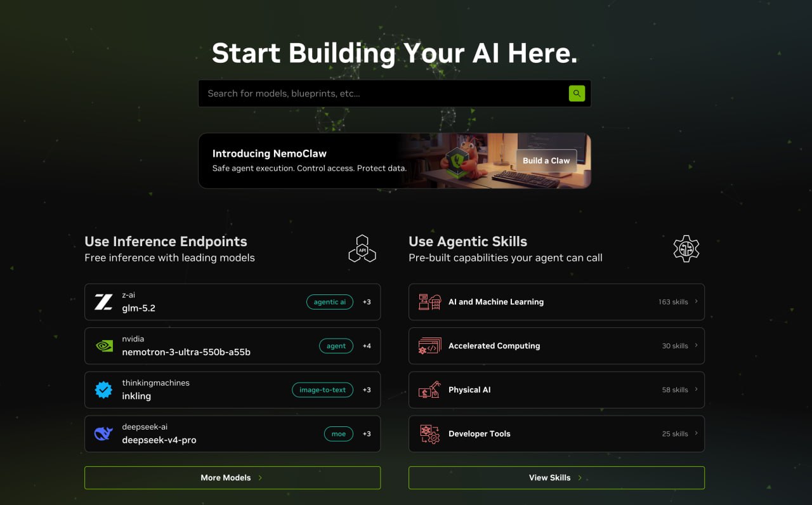Click the Accelerated Computing icon
This screenshot has height=505, width=812.
pos(429,346)
